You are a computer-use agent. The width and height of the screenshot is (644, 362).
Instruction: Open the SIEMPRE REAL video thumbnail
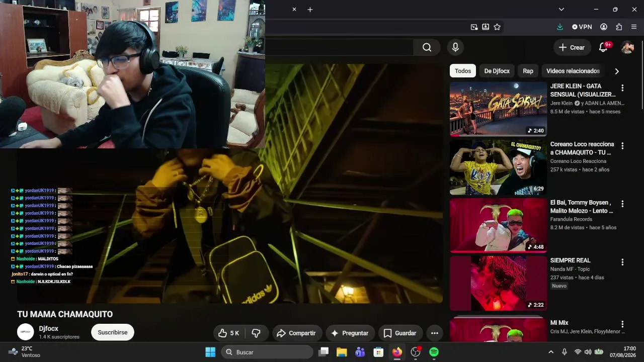click(498, 283)
